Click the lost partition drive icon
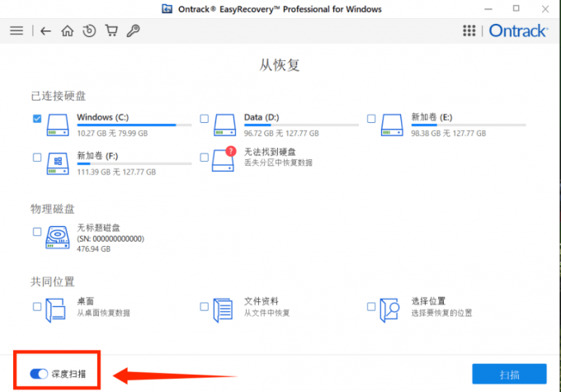561x392 pixels. tap(224, 159)
